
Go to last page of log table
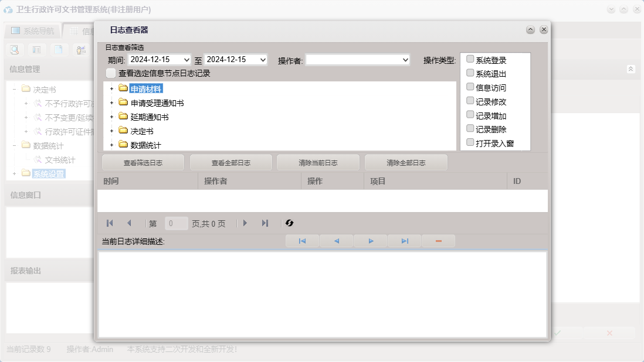click(x=265, y=223)
